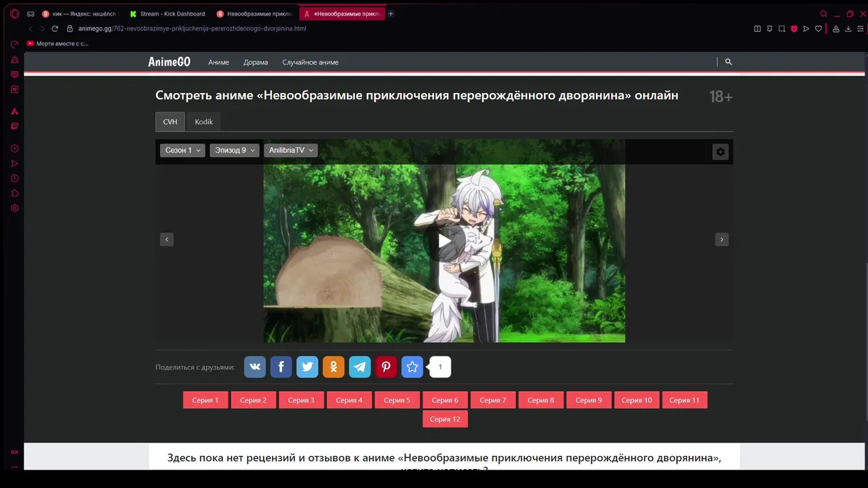Share on Twitter
The image size is (868, 488).
point(307,367)
